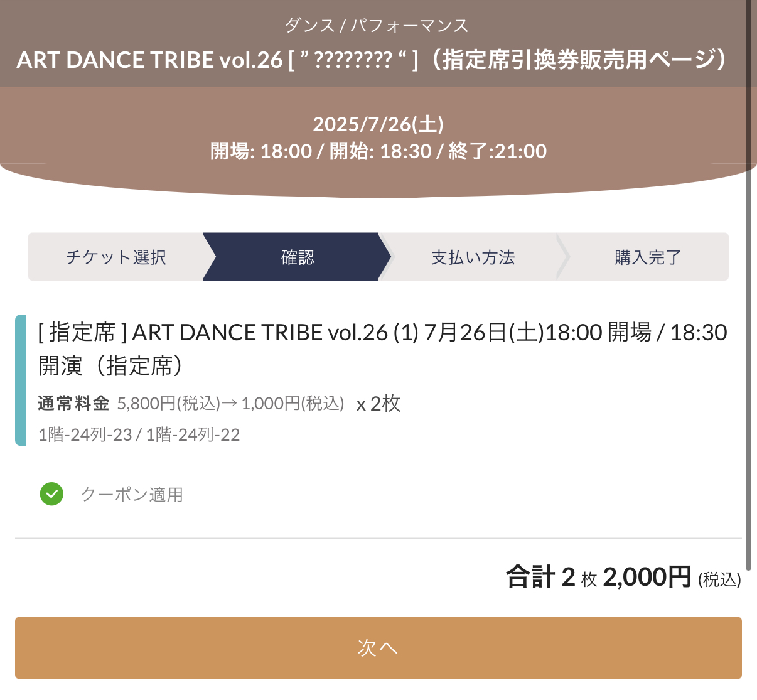Click the discounted 1,000円 price

[293, 404]
